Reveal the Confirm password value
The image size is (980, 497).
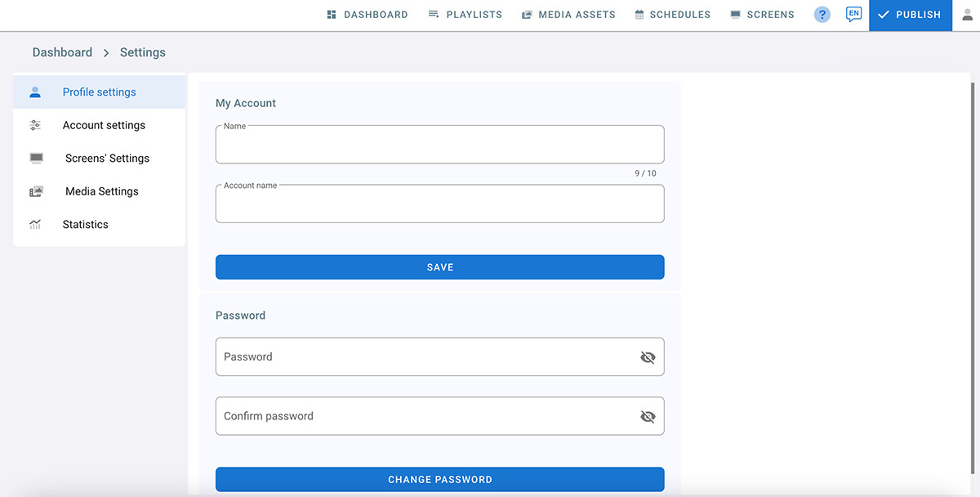pyautogui.click(x=648, y=416)
